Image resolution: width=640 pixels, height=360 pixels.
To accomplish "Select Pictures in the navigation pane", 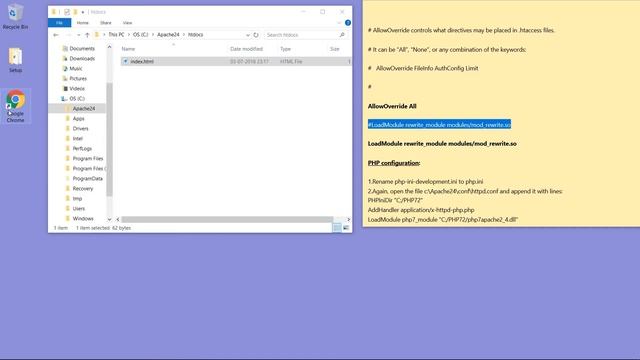I will coord(78,78).
